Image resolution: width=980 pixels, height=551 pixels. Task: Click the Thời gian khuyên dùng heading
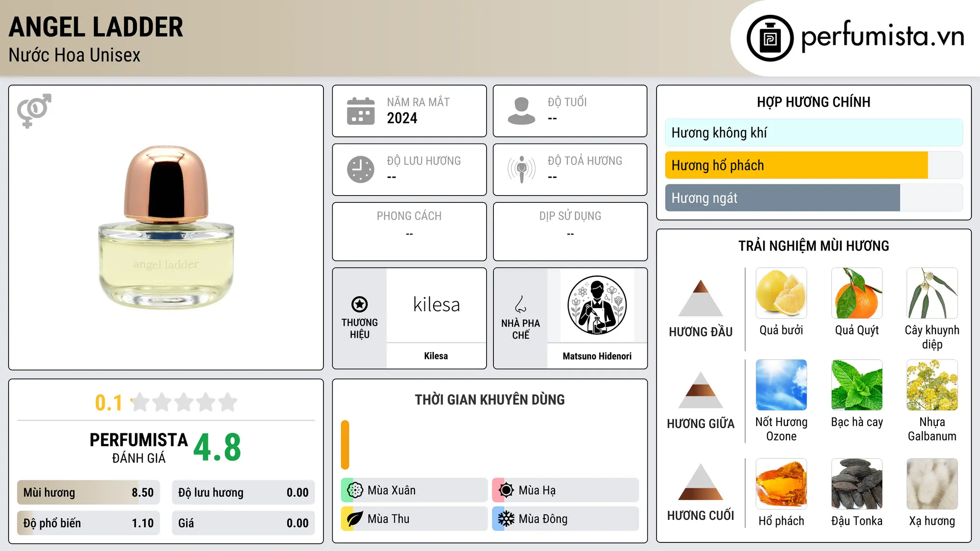tap(490, 400)
